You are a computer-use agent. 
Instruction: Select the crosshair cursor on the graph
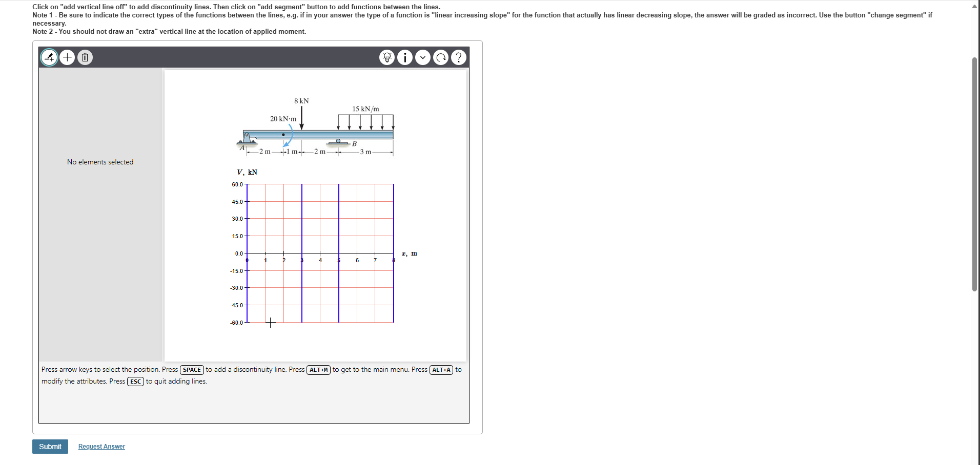click(x=271, y=323)
